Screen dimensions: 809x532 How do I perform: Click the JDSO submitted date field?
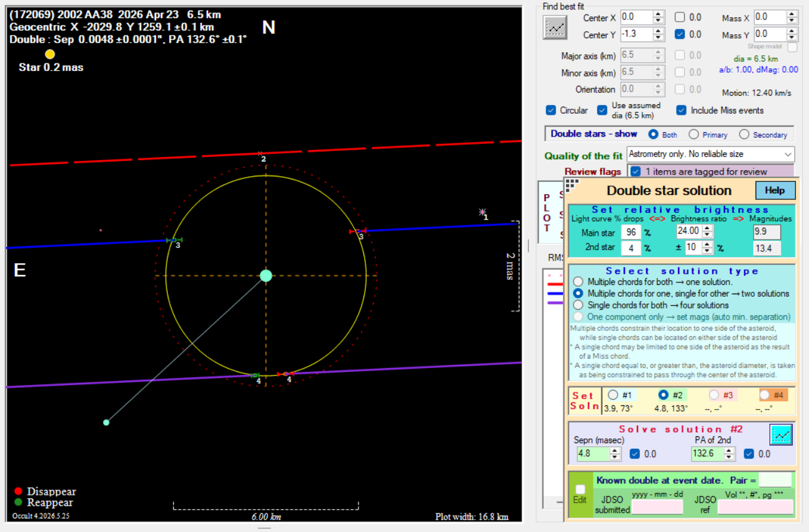pos(657,507)
